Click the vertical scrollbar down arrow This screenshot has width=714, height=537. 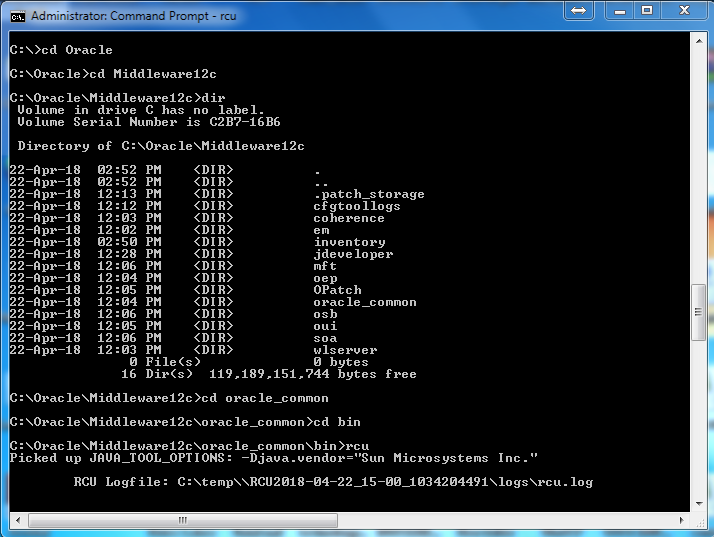[699, 504]
